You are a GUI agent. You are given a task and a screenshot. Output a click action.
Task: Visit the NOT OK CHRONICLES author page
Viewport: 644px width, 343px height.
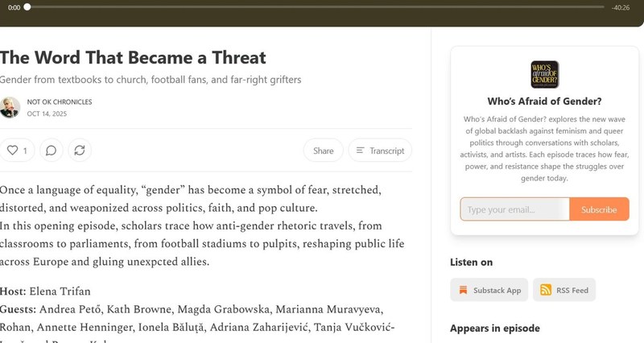60,102
